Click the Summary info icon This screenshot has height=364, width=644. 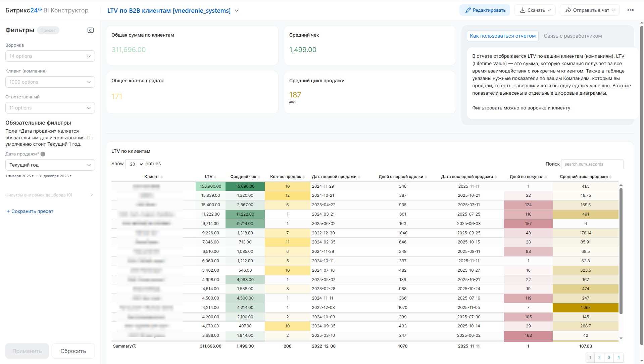[x=134, y=346]
